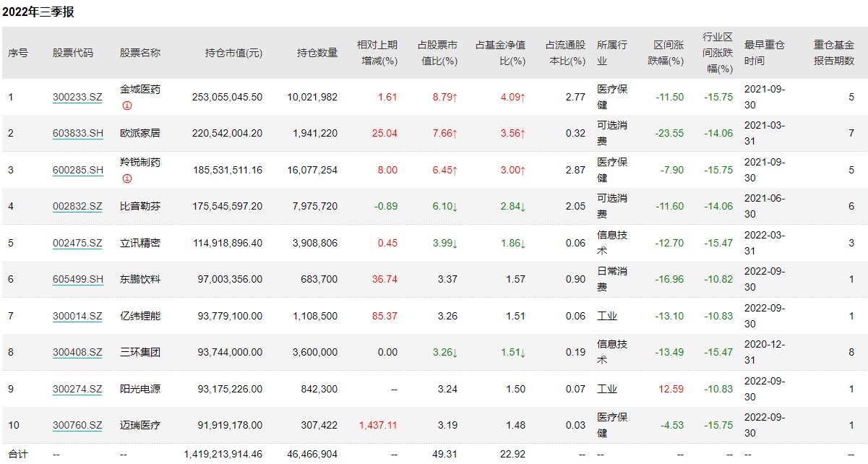Click market value 253,055,045.50

point(228,97)
